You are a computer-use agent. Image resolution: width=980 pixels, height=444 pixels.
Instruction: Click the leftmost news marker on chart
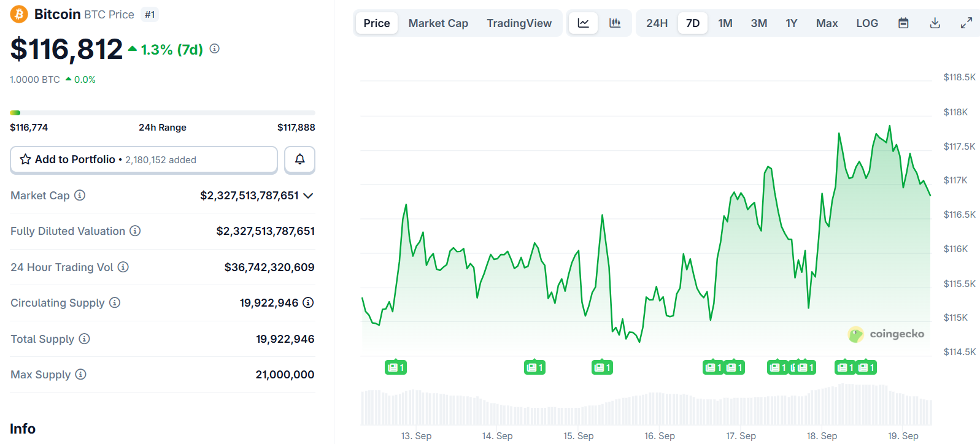(x=396, y=367)
